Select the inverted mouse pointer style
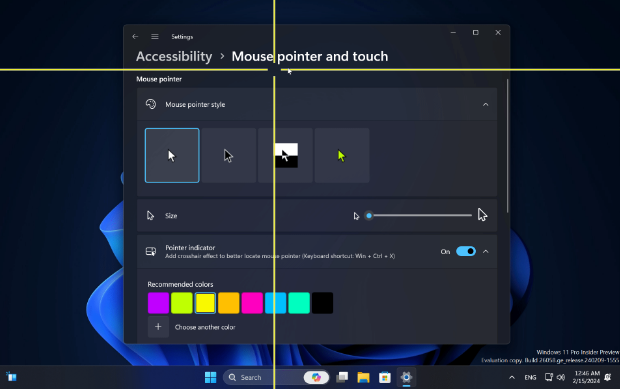The width and height of the screenshot is (620, 389). coord(285,155)
